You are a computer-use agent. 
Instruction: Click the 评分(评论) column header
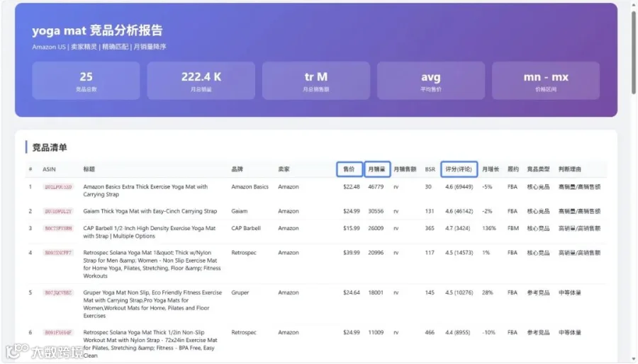click(x=459, y=169)
